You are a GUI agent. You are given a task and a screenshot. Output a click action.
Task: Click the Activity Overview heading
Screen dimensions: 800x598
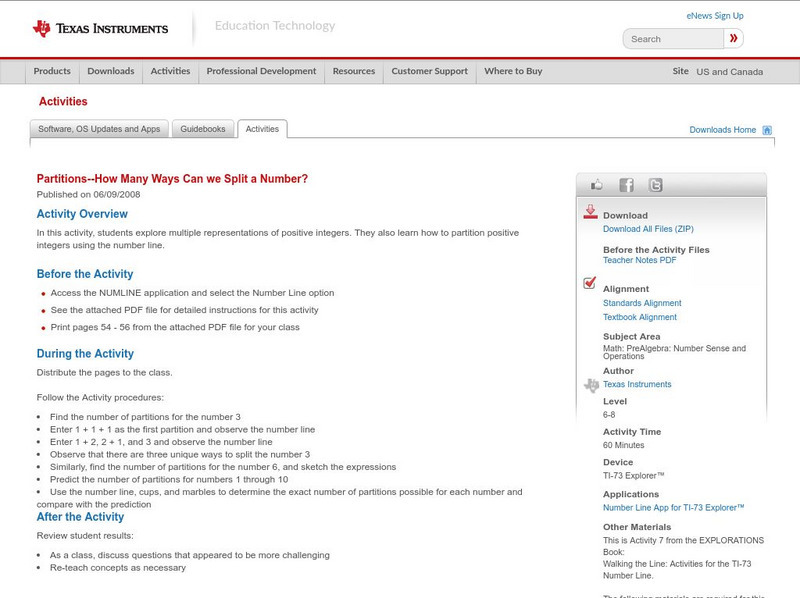click(82, 214)
